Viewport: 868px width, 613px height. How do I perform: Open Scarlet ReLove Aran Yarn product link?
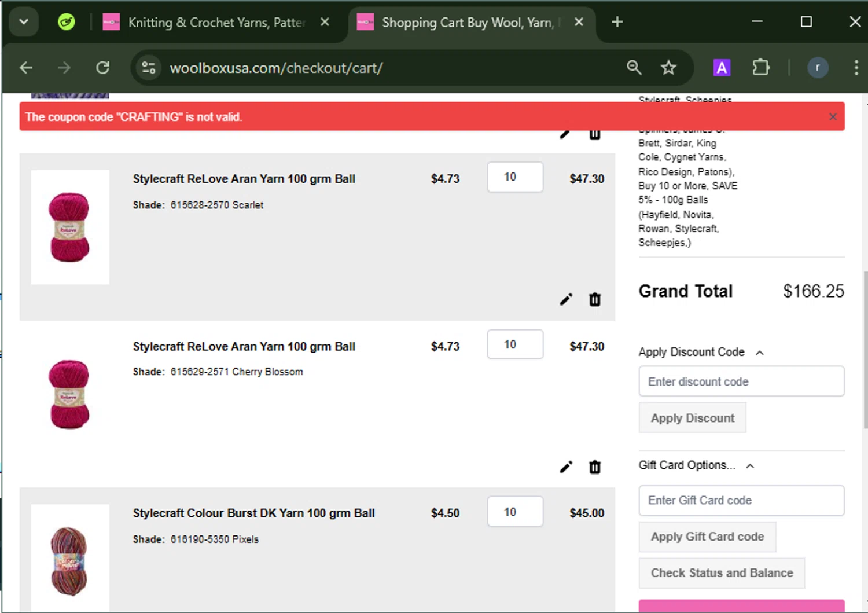[x=244, y=179]
